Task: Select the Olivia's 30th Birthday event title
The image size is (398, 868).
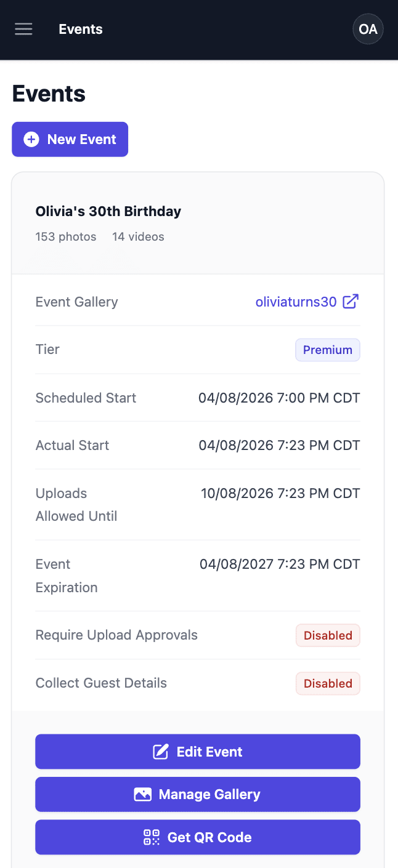Action: 108,211
